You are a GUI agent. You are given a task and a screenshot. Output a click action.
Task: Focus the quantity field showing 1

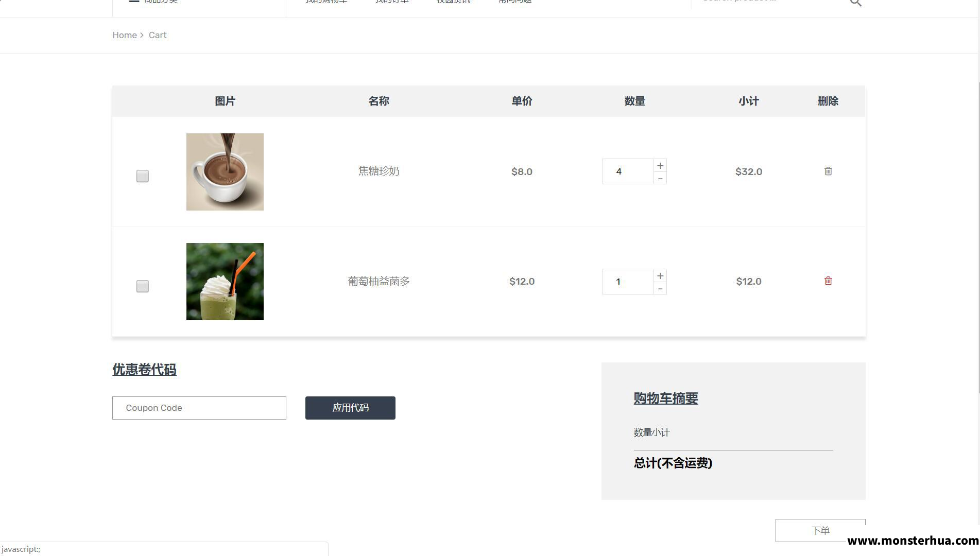[x=628, y=282]
